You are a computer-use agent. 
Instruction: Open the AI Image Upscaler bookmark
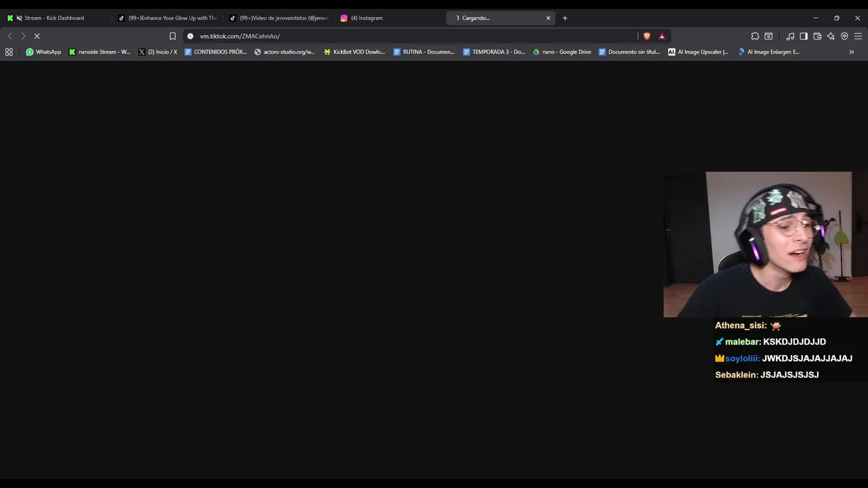698,52
